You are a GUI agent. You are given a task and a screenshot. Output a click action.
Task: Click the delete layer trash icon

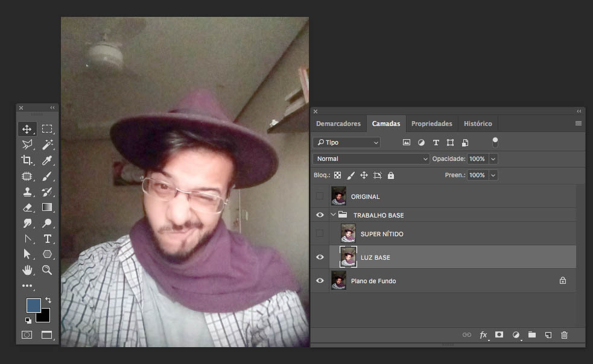(x=564, y=334)
